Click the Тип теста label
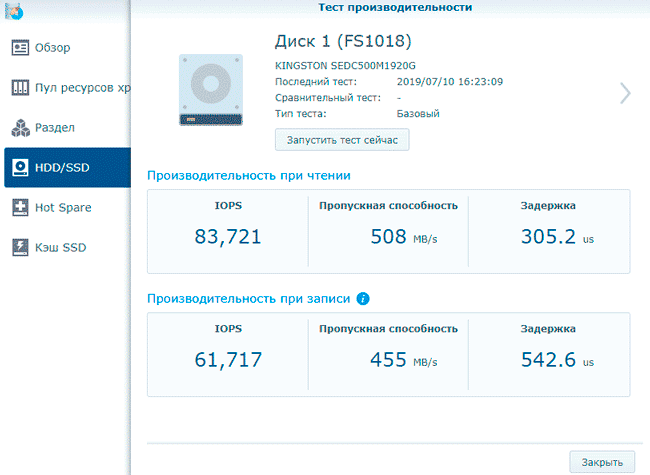 [x=301, y=114]
